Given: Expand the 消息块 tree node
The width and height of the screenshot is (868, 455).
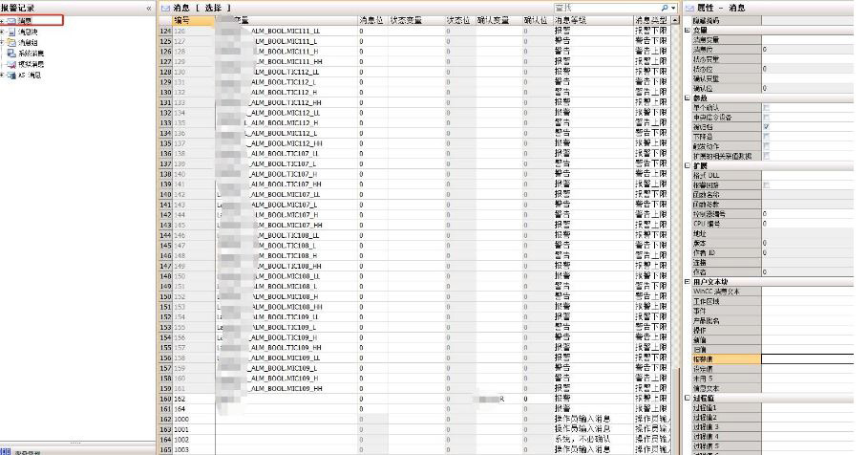Looking at the screenshot, I should tap(3, 31).
